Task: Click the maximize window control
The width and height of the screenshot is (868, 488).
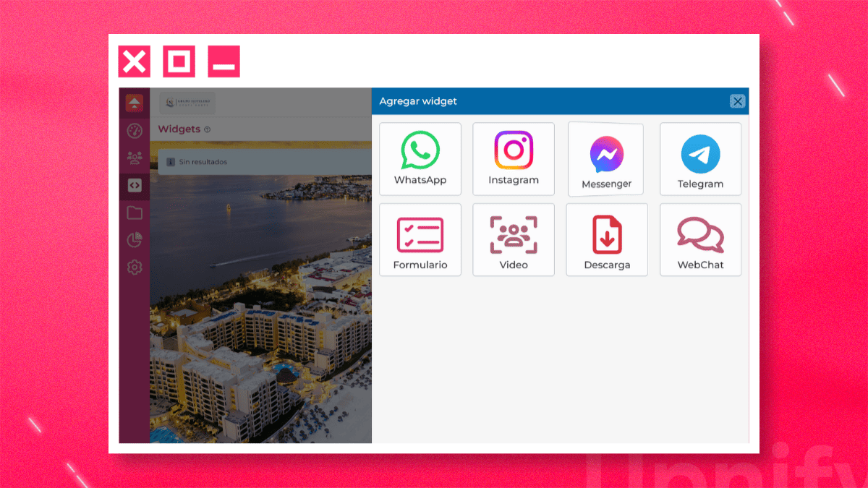Action: (x=179, y=61)
